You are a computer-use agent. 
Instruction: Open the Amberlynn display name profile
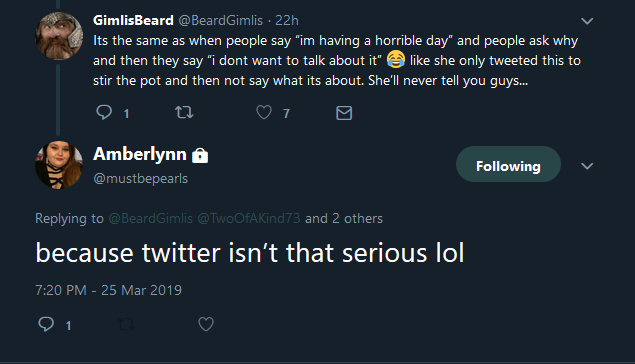tap(140, 154)
